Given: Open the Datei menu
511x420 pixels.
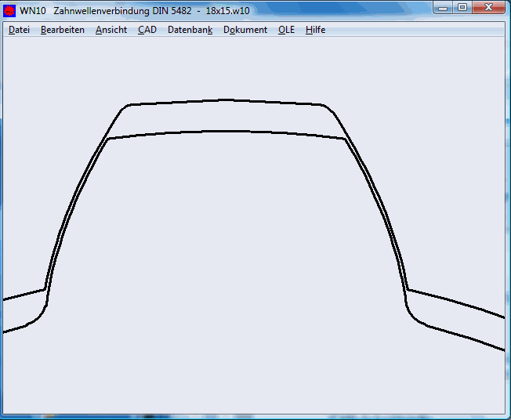Looking at the screenshot, I should (x=19, y=30).
